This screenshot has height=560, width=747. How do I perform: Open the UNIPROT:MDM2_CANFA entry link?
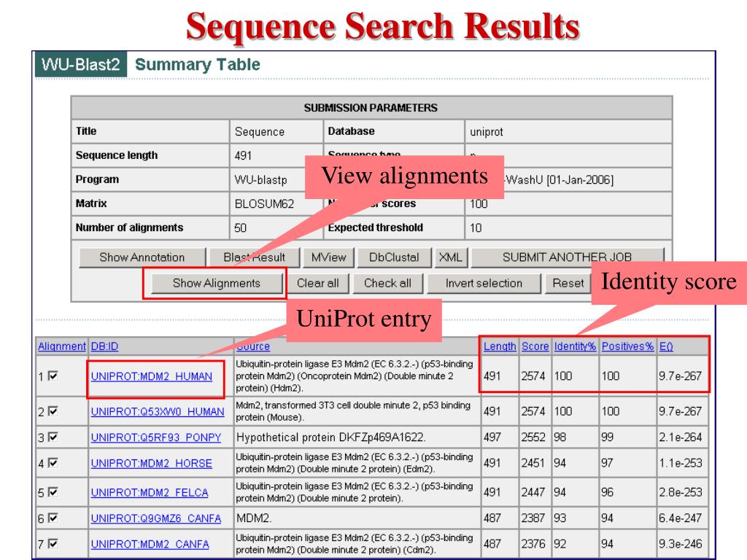coord(150,544)
